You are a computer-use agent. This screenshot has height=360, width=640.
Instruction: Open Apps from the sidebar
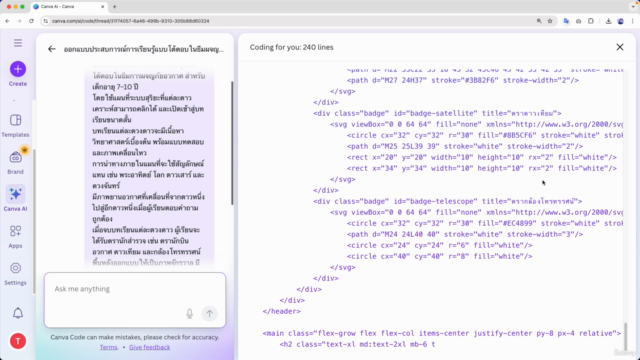[x=16, y=237]
